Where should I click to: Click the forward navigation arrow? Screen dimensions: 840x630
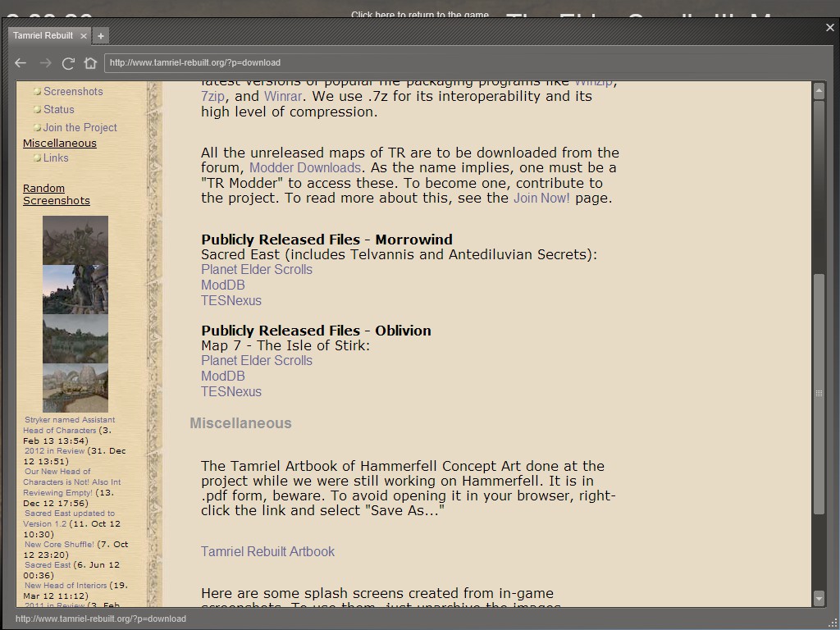46,63
